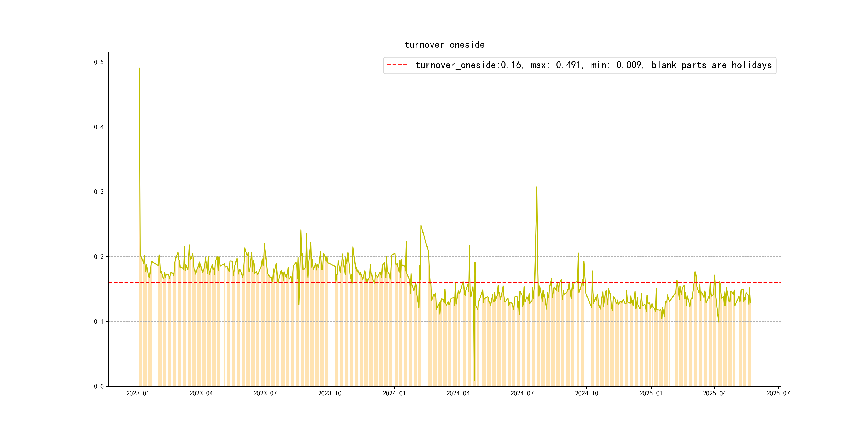The image size is (868, 434).
Task: Click the 2024-04 x-axis tick label
Action: pos(458,393)
